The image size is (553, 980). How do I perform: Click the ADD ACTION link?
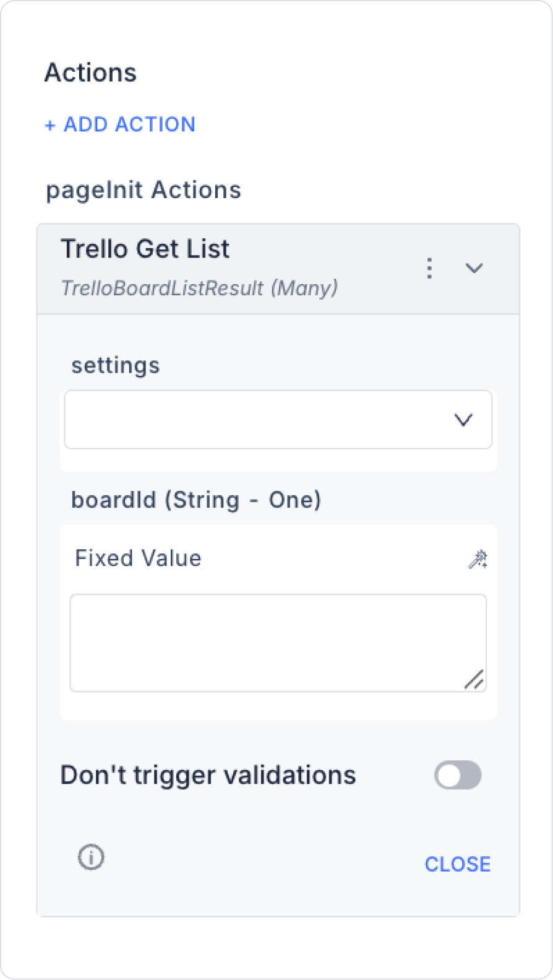point(129,124)
